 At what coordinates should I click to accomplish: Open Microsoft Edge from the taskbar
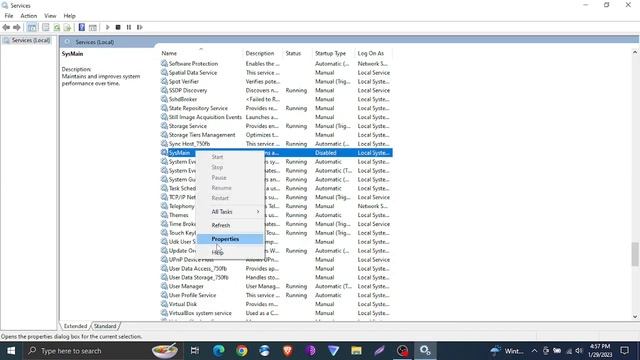[219, 351]
